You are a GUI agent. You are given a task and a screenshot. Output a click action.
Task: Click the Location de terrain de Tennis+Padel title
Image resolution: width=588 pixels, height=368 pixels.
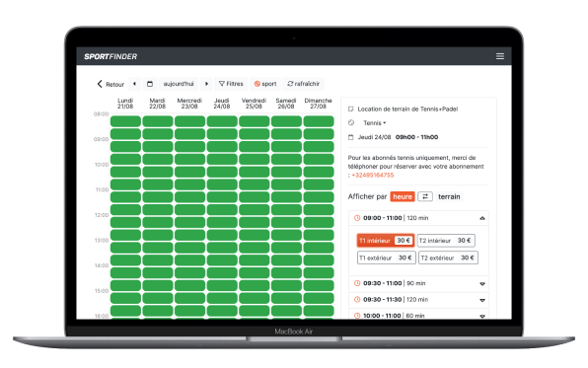tap(407, 110)
